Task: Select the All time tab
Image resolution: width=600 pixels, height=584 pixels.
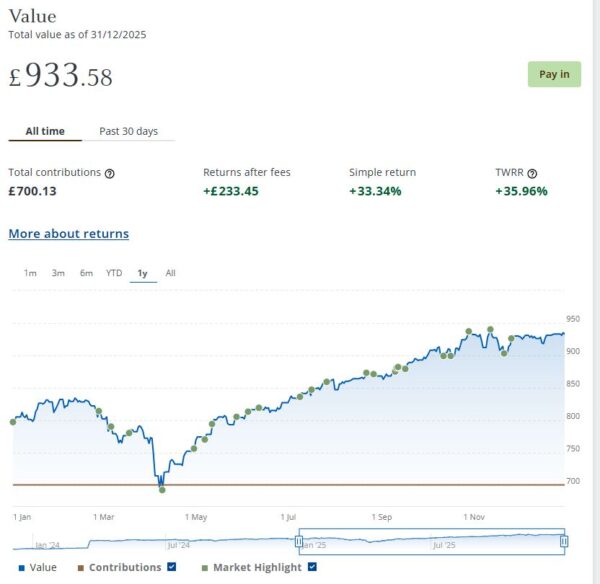Action: click(46, 131)
